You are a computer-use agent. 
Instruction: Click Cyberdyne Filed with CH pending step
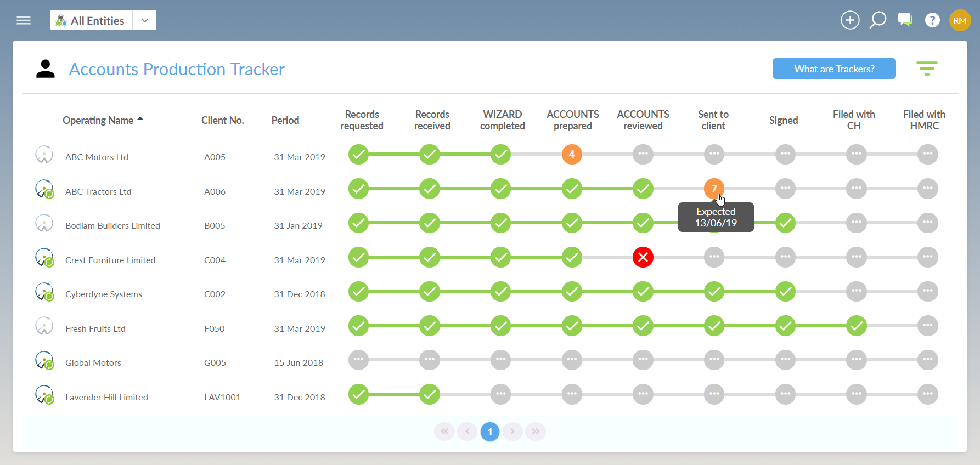[x=857, y=291]
